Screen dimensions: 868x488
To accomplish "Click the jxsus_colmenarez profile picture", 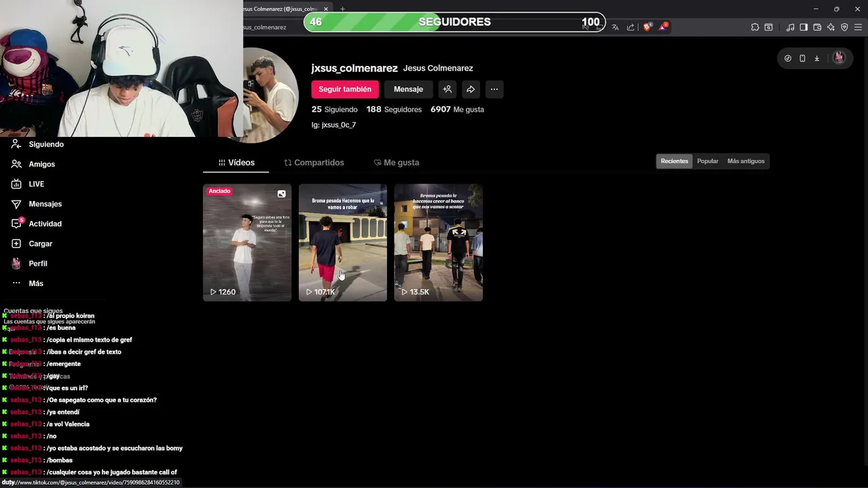I will (x=271, y=95).
